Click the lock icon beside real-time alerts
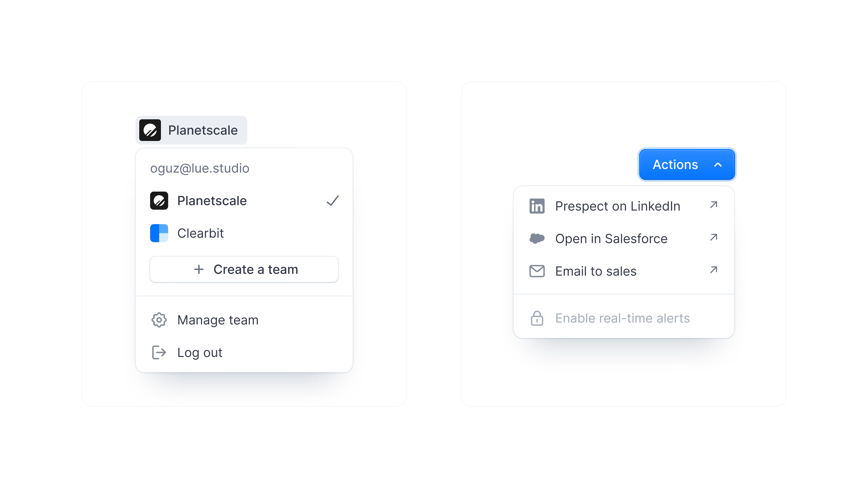This screenshot has width=868, height=488. click(x=537, y=318)
